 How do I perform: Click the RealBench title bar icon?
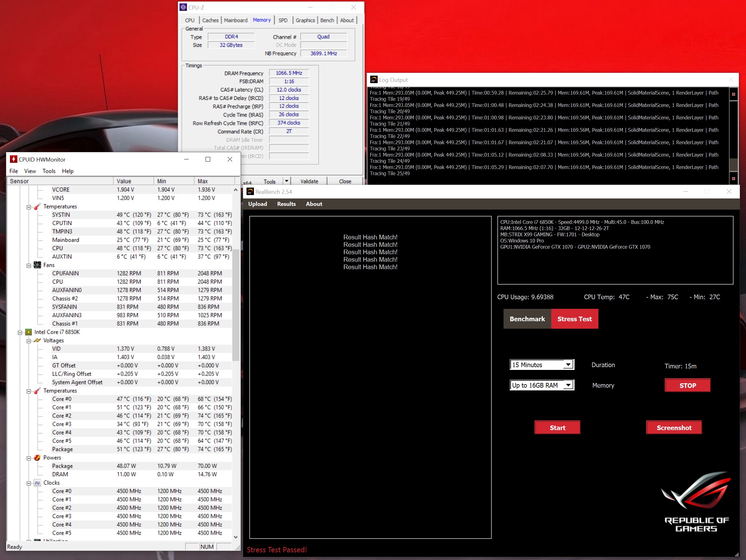(250, 192)
